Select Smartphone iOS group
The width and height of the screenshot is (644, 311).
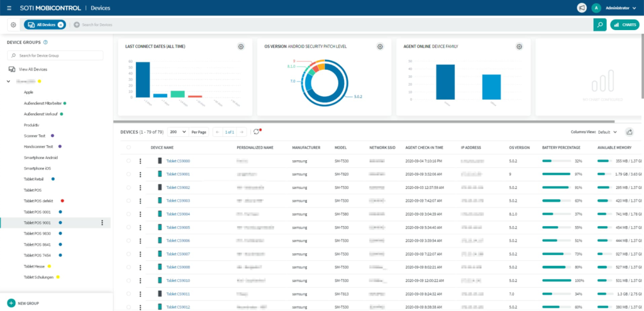coord(37,168)
